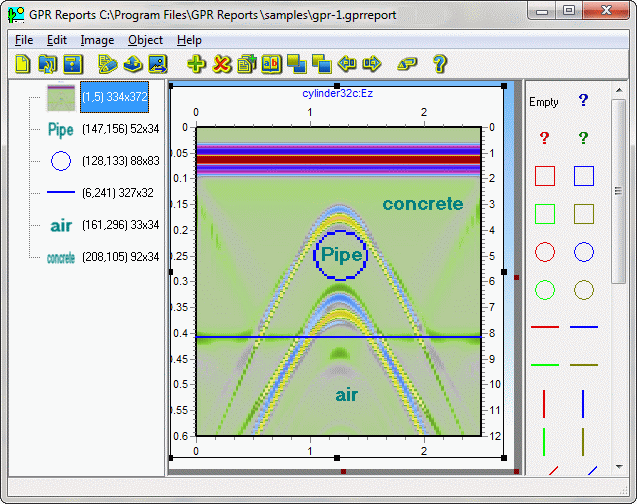Click the green plus Add object icon
The image size is (637, 504).
(196, 64)
